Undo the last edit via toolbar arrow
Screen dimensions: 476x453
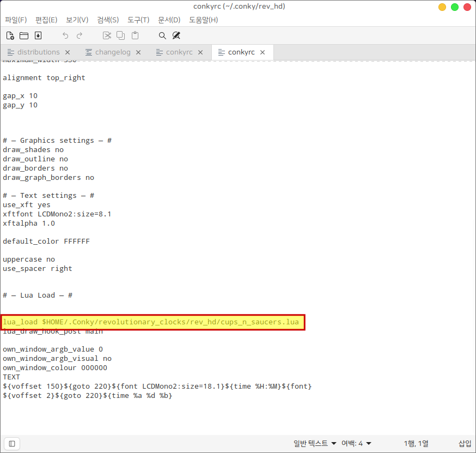coord(65,35)
